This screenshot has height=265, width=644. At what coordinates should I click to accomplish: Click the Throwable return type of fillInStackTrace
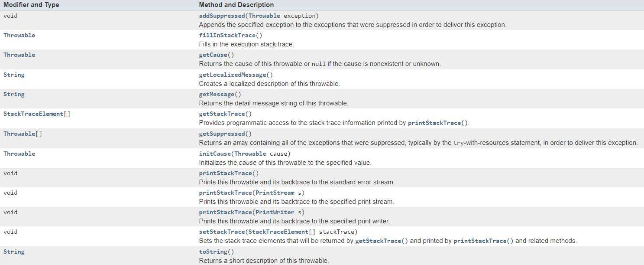(x=19, y=35)
